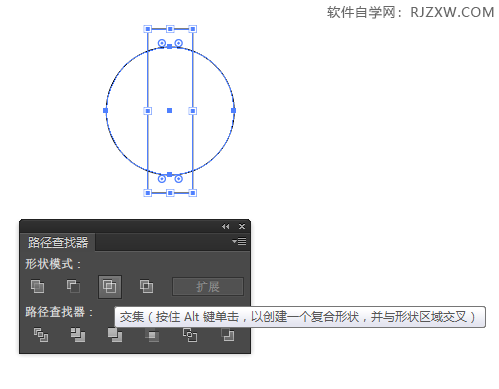This screenshot has height=389, width=499.
Task: Click the Exclude shape mode icon
Action: tap(146, 286)
